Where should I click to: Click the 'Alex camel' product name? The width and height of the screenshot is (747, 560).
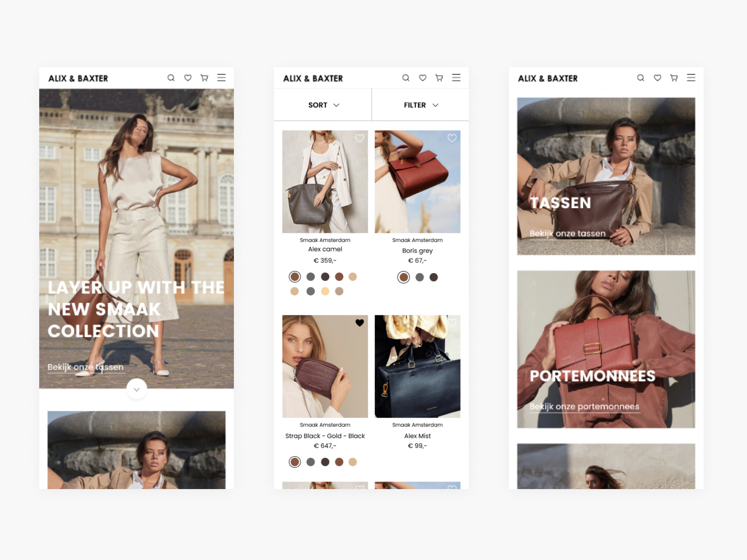click(325, 249)
